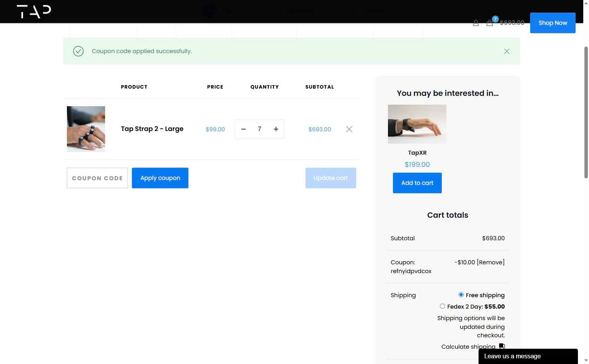Decrease Tap Strap 2 quantity with minus
Image resolution: width=589 pixels, height=364 pixels.
point(243,129)
